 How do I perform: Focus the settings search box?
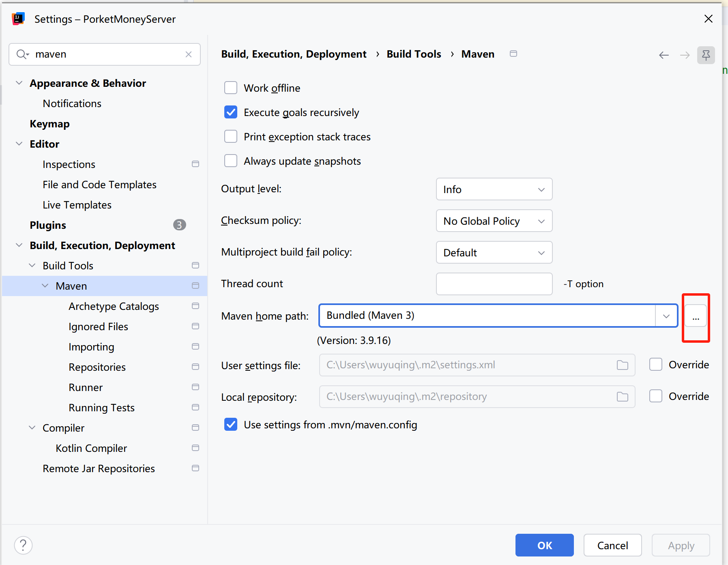[x=105, y=54]
